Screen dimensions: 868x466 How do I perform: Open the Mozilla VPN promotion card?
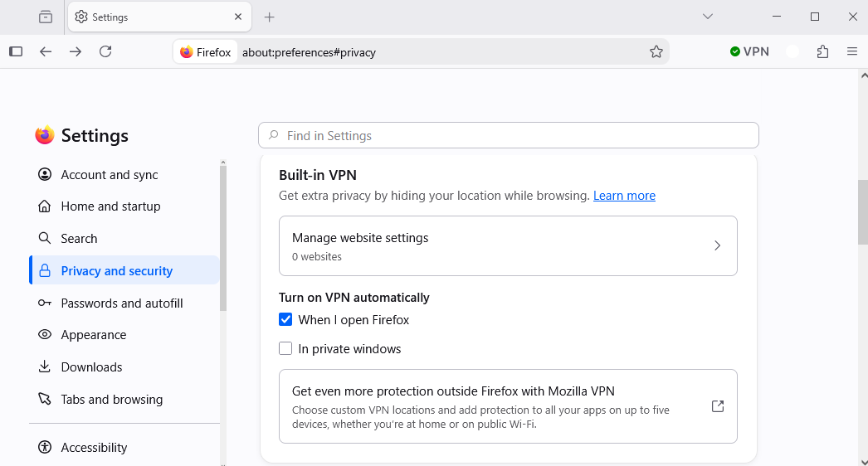tap(508, 406)
